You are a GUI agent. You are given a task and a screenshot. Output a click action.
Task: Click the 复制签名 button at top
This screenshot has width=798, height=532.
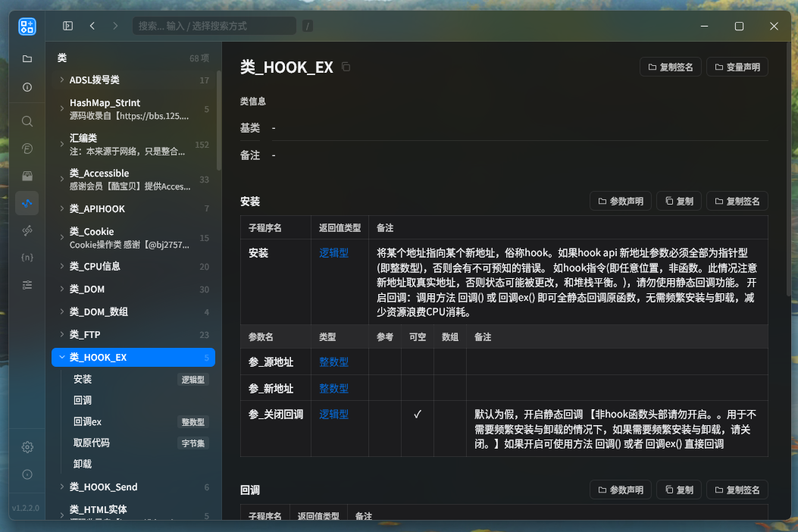click(670, 67)
